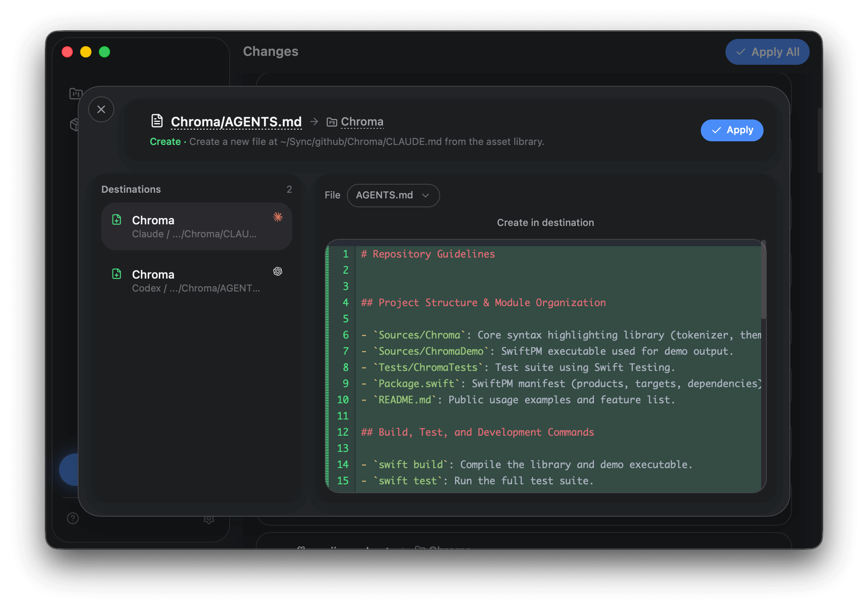
Task: Click the Claude starburst icon on first destination
Action: click(x=278, y=217)
